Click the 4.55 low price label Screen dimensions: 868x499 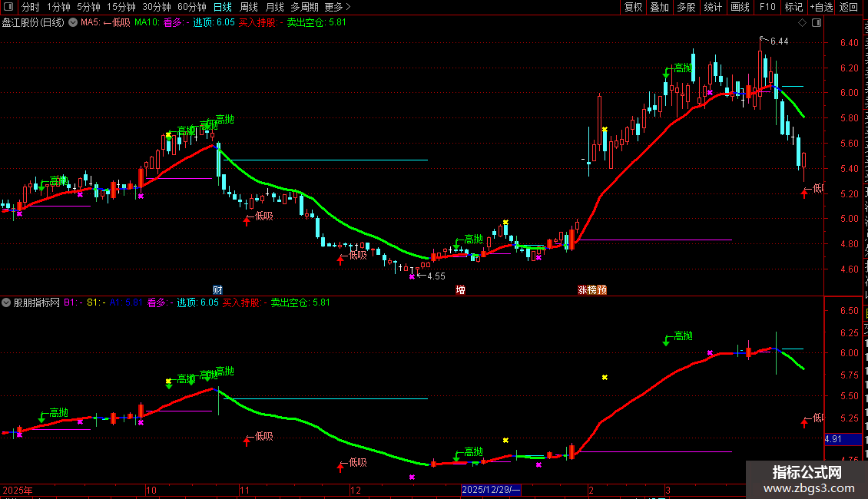point(436,276)
